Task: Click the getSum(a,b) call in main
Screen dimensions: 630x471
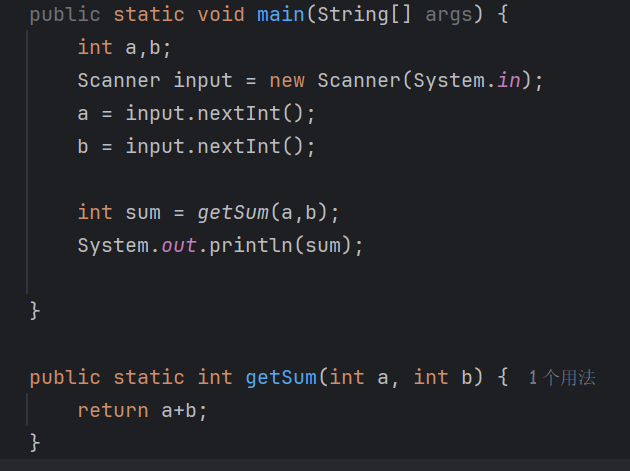Action: [268, 212]
